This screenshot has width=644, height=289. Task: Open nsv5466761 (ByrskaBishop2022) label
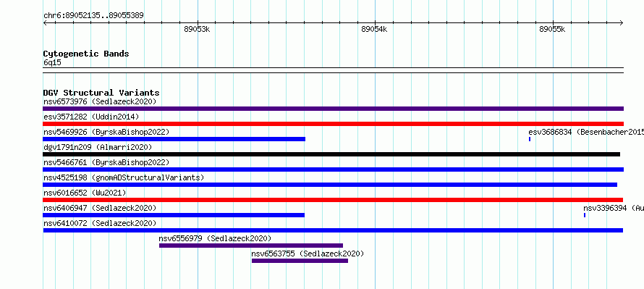click(x=106, y=162)
